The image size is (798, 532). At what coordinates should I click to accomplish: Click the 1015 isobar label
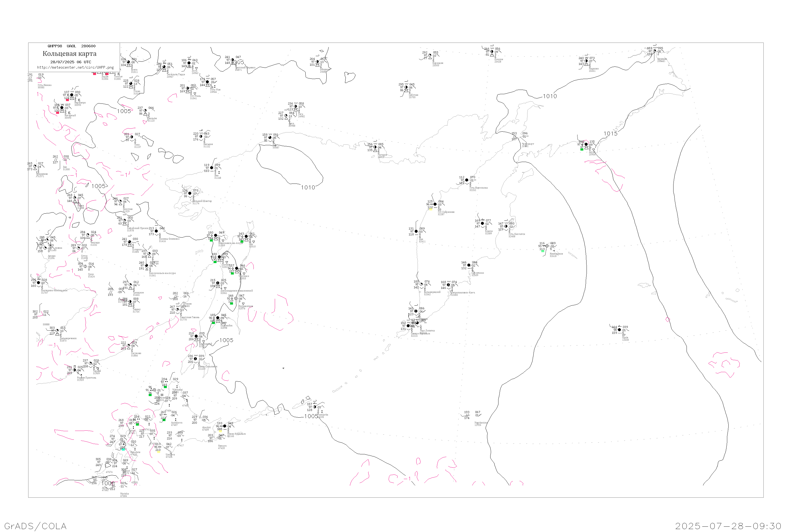[611, 134]
